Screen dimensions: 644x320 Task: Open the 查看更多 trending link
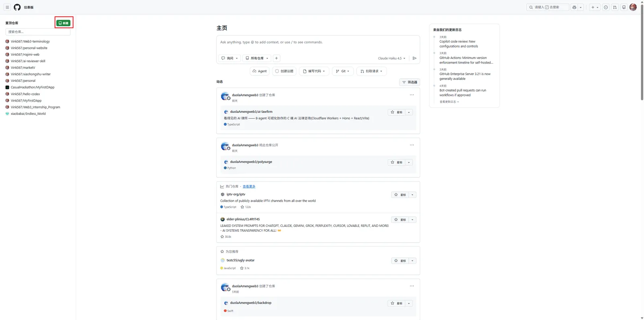click(x=249, y=187)
